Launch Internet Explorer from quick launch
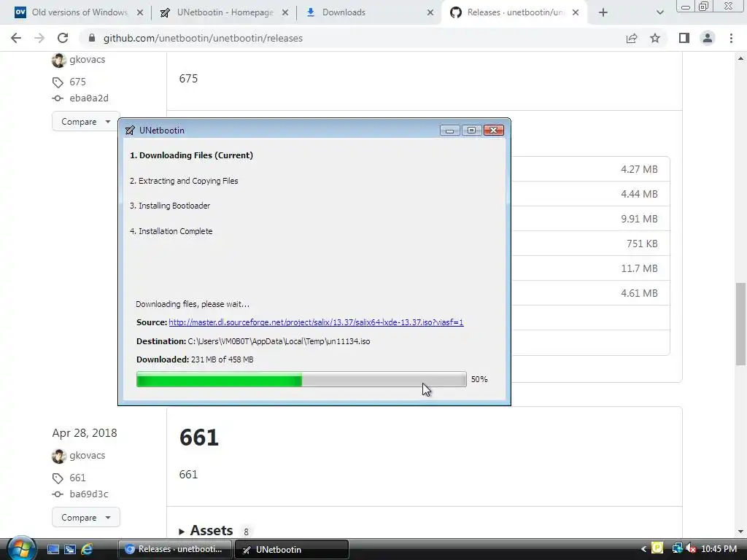Screen dimensions: 747x560 pyautogui.click(x=87, y=550)
